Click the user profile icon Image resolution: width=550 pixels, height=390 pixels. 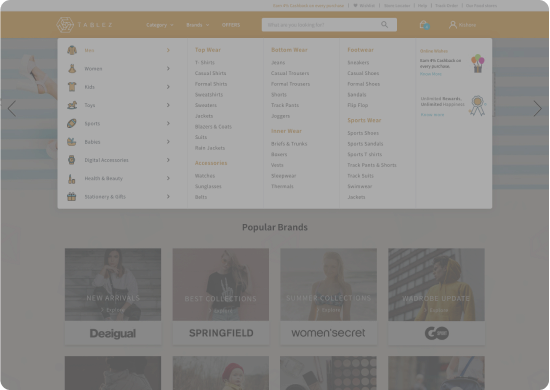click(x=452, y=25)
